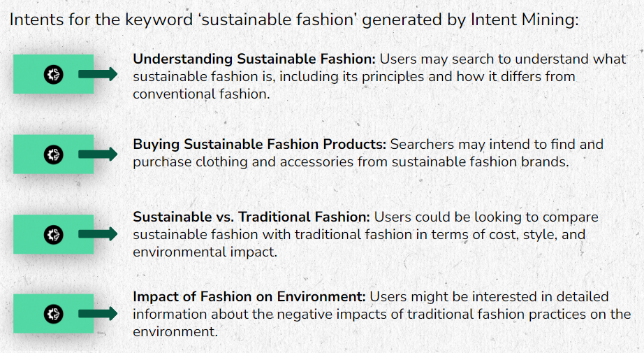Click the 'Understanding Sustainable Fashion:' bold heading
Image resolution: width=644 pixels, height=353 pixels.
(254, 59)
